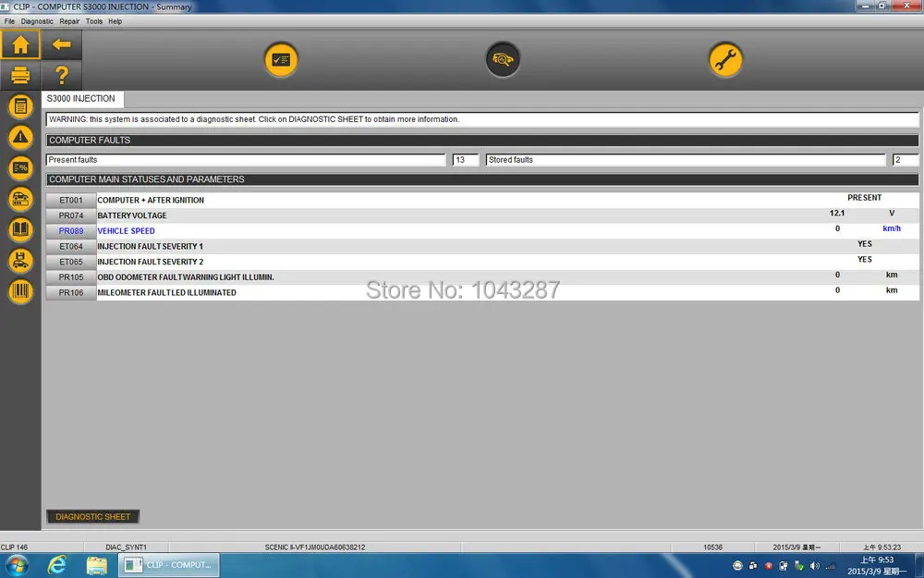
Task: Click COMPUTER MAIN STATUSES AND PARAMETERS header
Action: coord(482,179)
